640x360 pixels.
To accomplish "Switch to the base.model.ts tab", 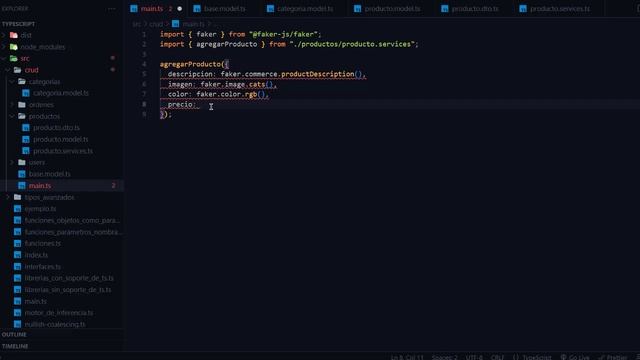I will (x=224, y=9).
